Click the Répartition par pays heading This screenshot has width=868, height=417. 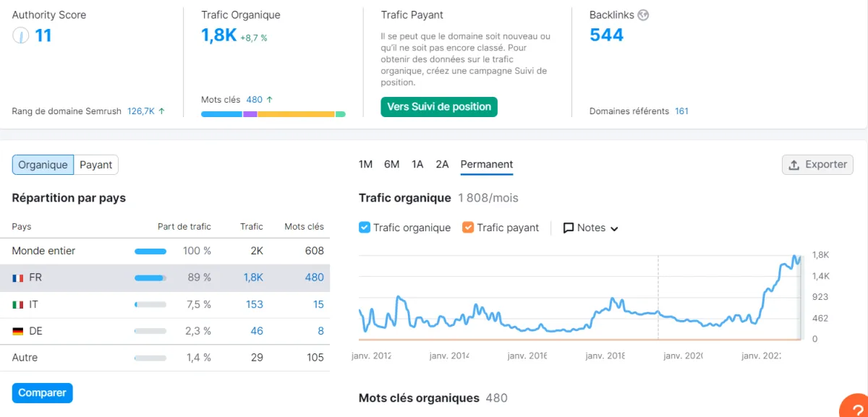pos(69,198)
